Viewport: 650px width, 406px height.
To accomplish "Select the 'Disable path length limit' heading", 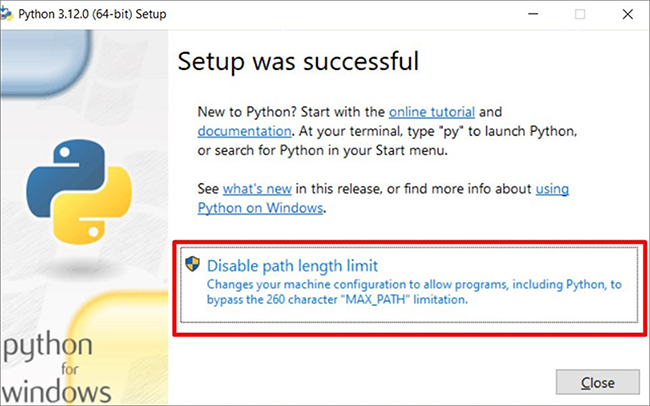I will pyautogui.click(x=292, y=265).
